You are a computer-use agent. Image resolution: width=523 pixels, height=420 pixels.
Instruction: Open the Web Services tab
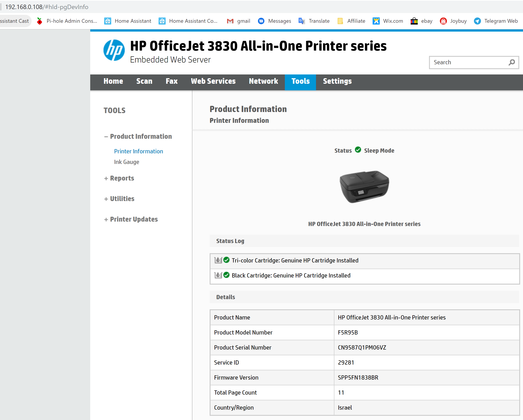tap(213, 82)
